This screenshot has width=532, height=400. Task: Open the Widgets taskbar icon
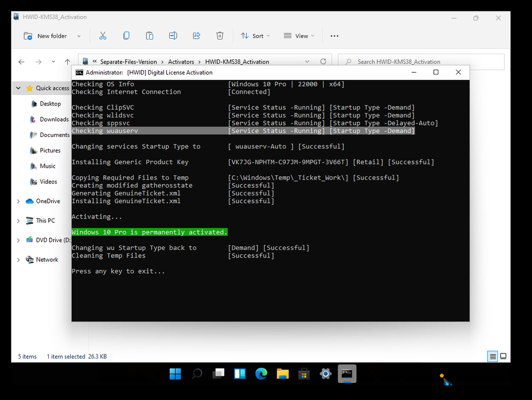point(240,374)
